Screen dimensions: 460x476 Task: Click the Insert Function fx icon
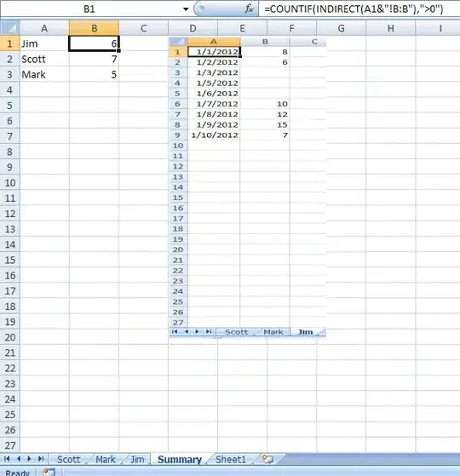click(249, 9)
